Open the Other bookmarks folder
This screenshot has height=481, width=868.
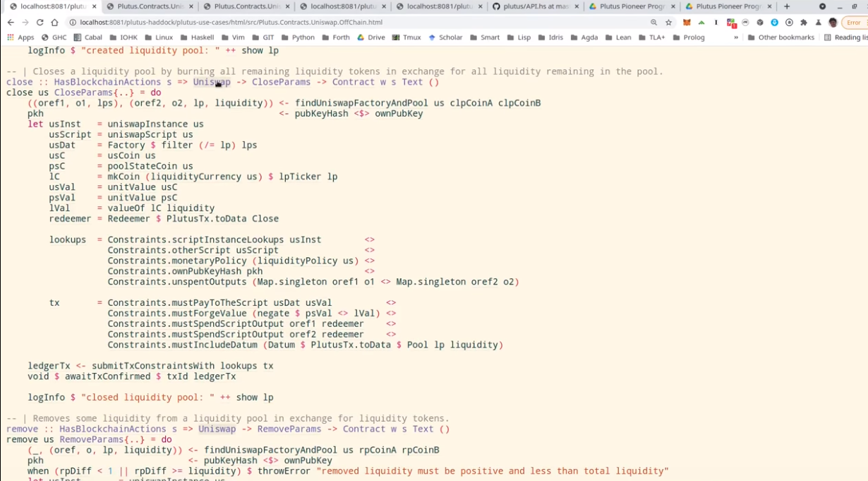780,37
